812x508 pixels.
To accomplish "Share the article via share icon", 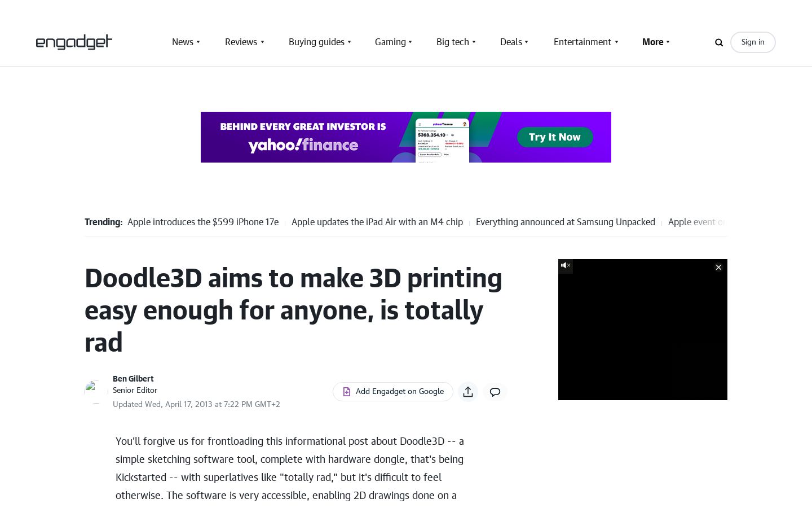I will click(468, 392).
